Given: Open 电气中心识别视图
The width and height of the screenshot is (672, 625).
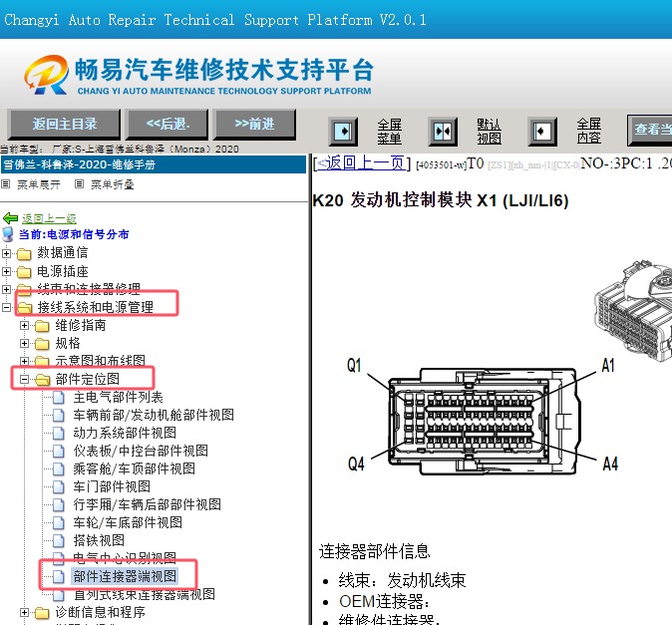Looking at the screenshot, I should tap(125, 558).
